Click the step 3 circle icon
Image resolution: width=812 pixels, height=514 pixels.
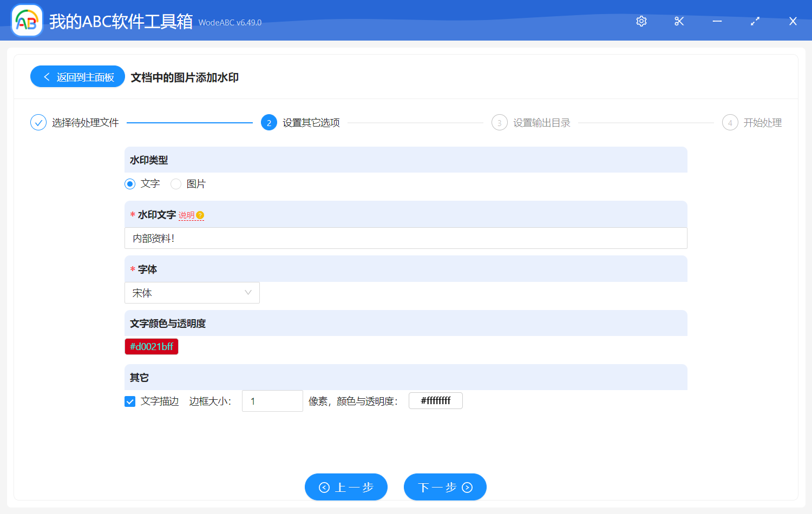click(x=499, y=123)
